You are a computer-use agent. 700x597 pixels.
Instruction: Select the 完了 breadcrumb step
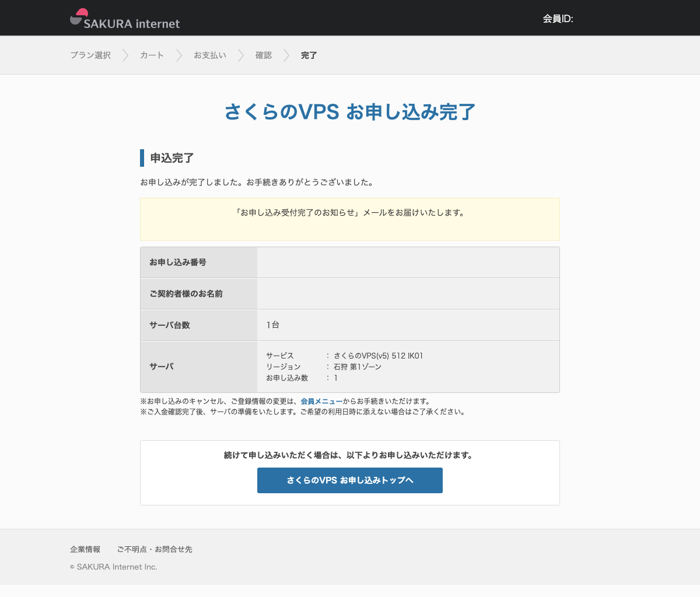pyautogui.click(x=309, y=55)
